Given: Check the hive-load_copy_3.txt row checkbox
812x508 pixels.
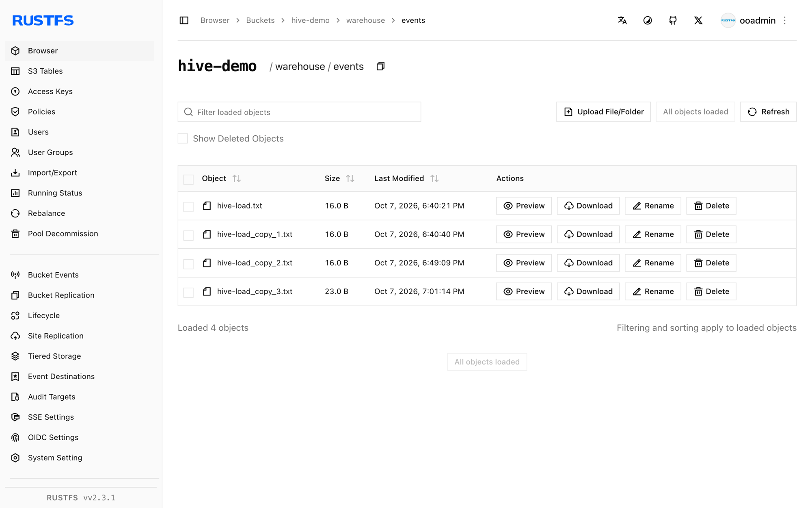Looking at the screenshot, I should 188,292.
